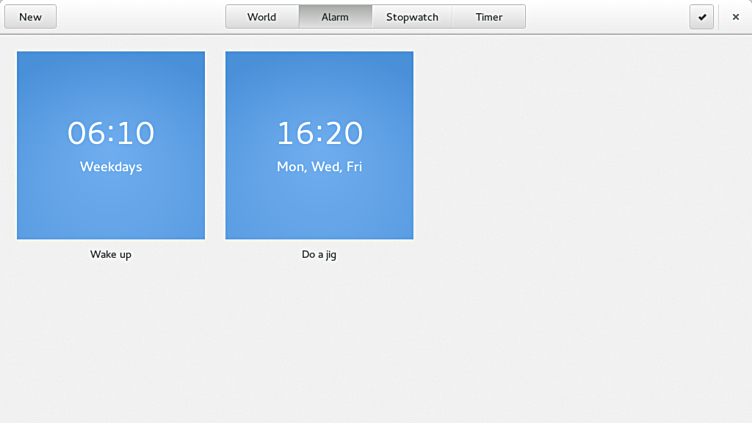Click the 16:20 time text

coord(319,133)
